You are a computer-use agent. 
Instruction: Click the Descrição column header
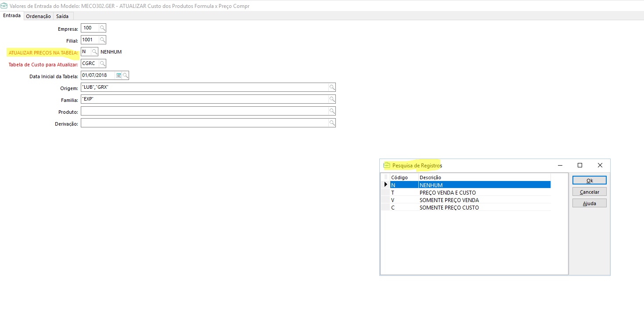click(485, 177)
